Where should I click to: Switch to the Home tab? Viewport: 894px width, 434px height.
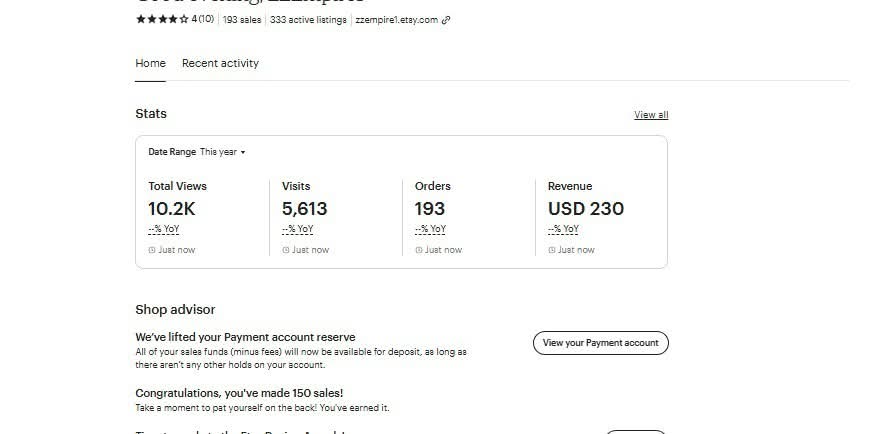click(x=150, y=63)
